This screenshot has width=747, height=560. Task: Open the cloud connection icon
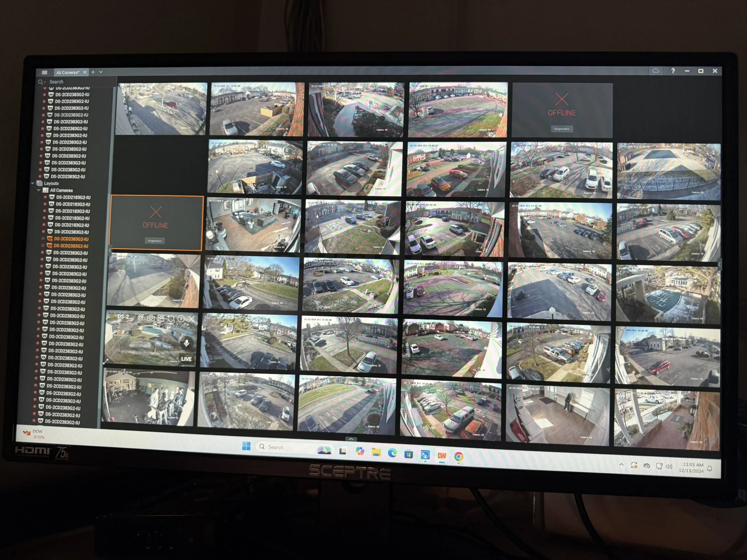tap(655, 71)
